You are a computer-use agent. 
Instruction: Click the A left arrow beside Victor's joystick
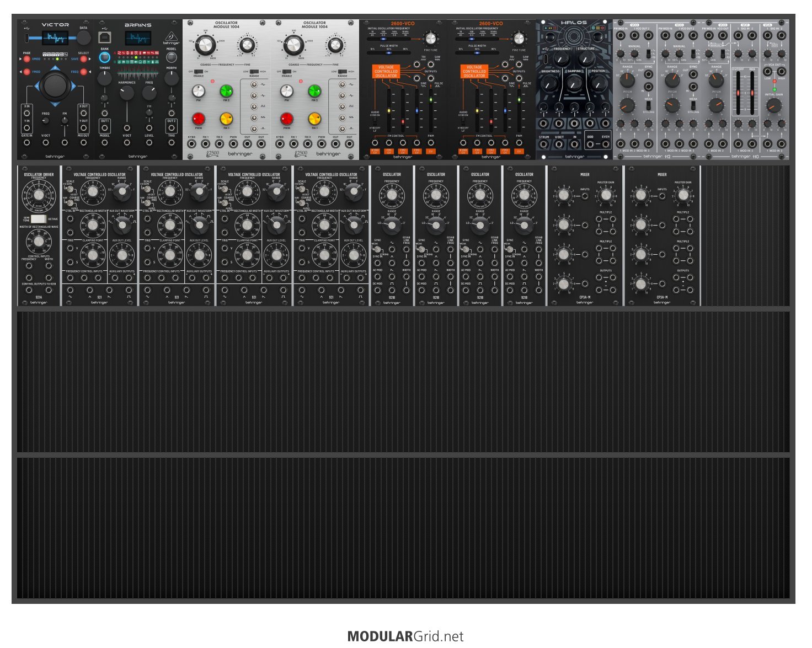click(x=38, y=85)
